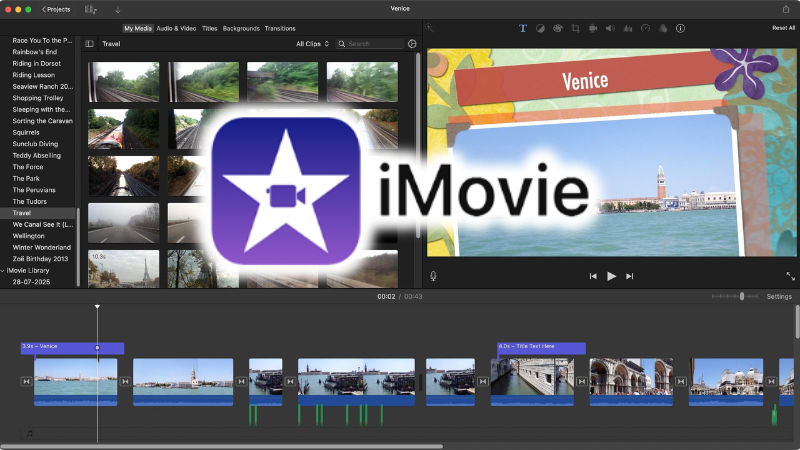Select the foggy road clip thumbnail
This screenshot has width=800, height=450.
(x=123, y=223)
